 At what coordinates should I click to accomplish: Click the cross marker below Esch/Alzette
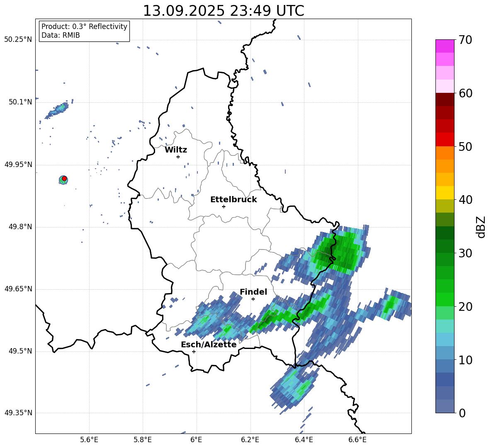tap(194, 351)
